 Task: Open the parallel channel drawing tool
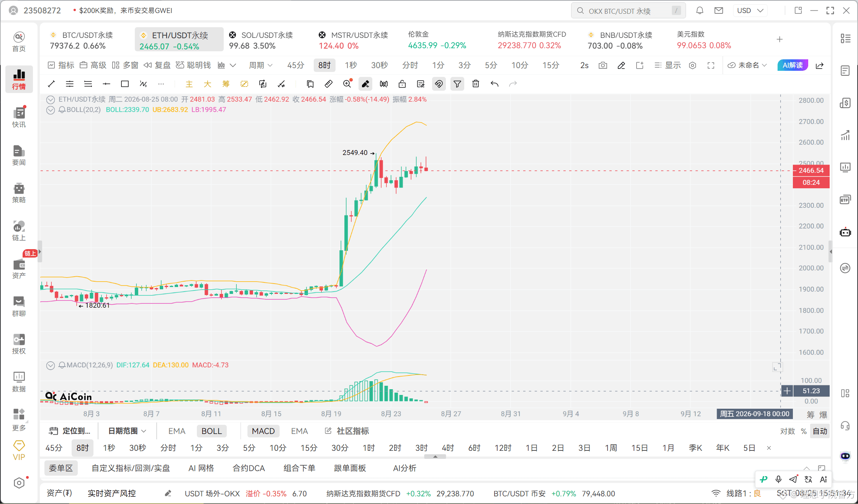[70, 84]
